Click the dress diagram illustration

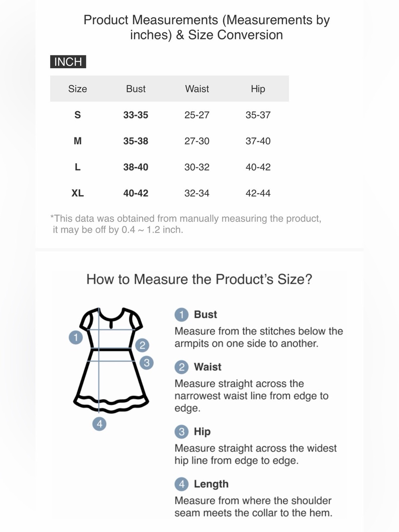[111, 360]
